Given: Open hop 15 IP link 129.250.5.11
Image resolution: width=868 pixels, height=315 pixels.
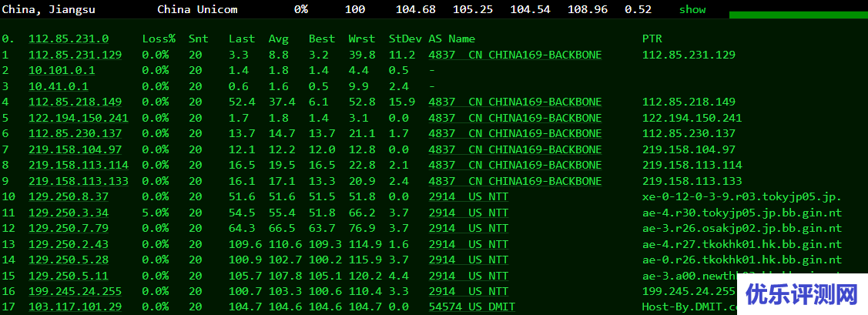Looking at the screenshot, I should pos(69,276).
